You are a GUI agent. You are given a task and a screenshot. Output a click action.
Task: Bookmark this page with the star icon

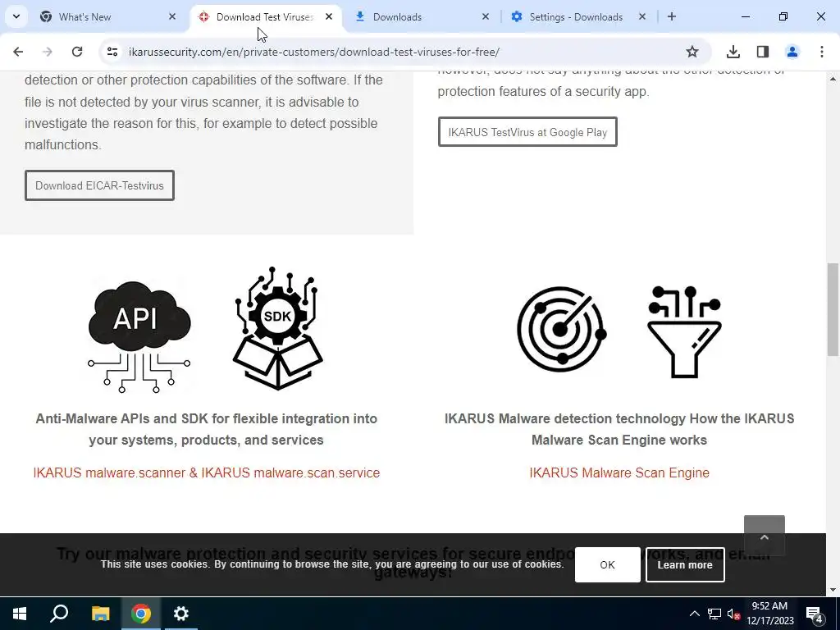click(692, 52)
